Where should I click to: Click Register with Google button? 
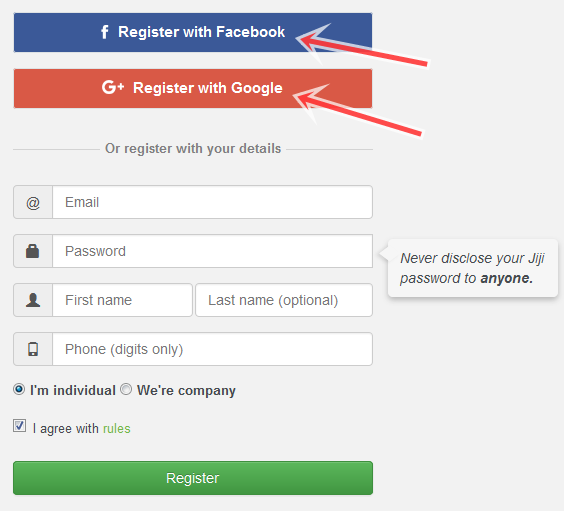click(x=193, y=88)
